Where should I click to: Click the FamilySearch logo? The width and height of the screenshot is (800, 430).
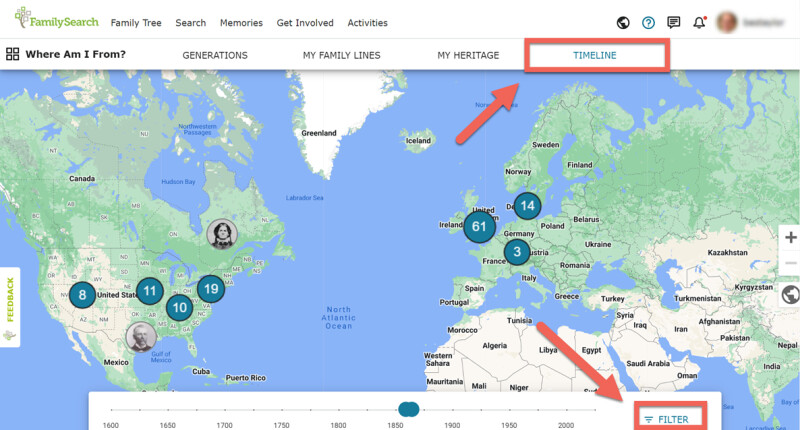[57, 19]
